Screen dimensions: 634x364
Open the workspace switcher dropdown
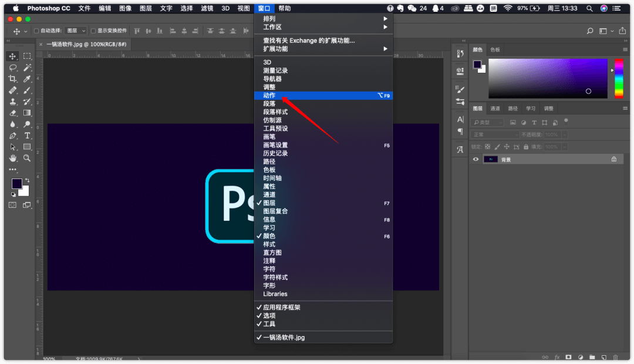606,31
